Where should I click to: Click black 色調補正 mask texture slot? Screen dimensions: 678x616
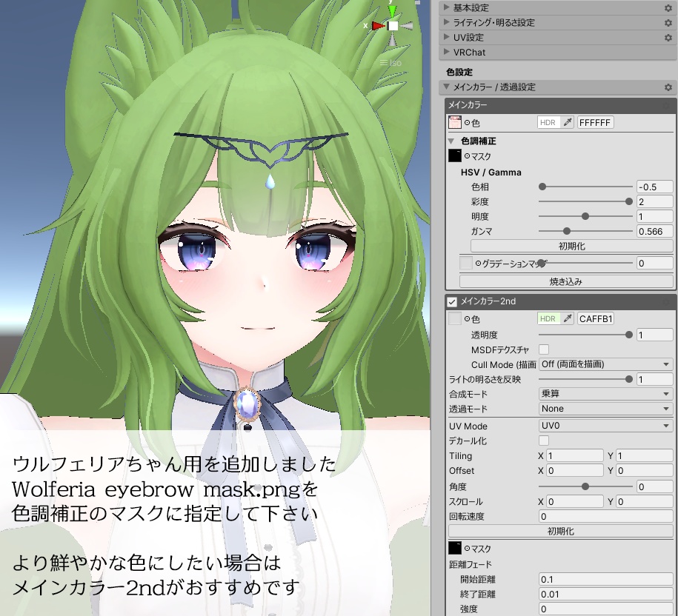click(455, 156)
